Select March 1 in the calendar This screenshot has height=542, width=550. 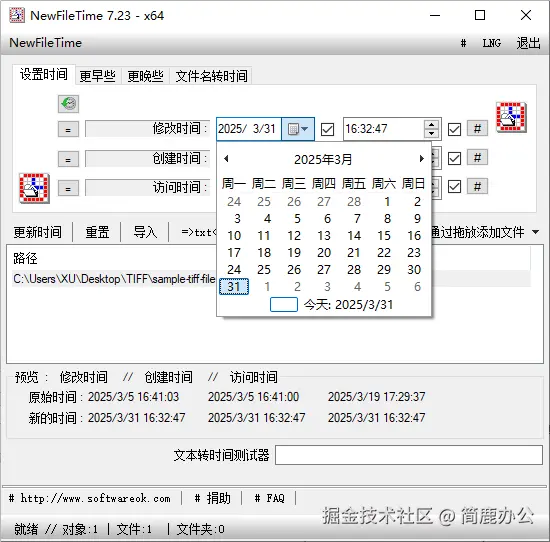point(387,201)
